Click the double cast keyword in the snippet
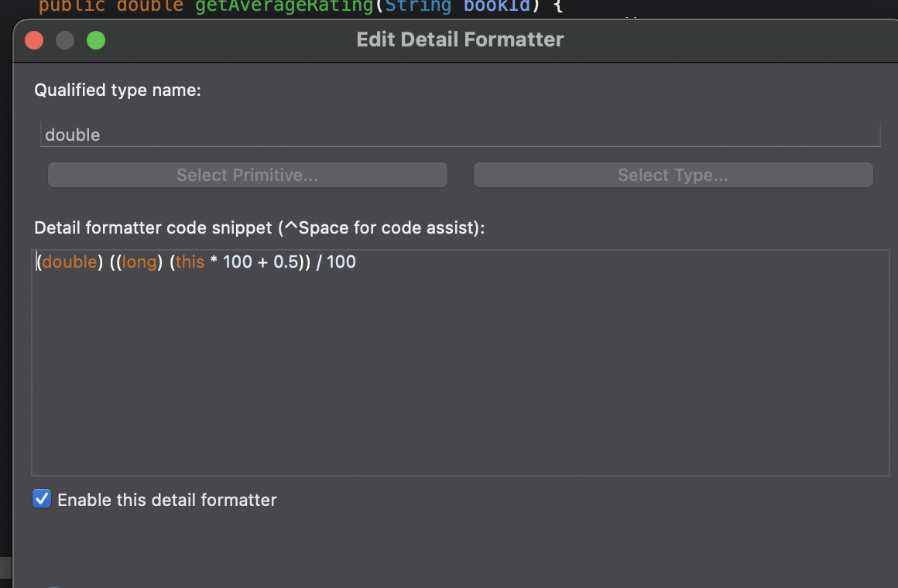Screen dimensions: 898x588 (x=70, y=262)
